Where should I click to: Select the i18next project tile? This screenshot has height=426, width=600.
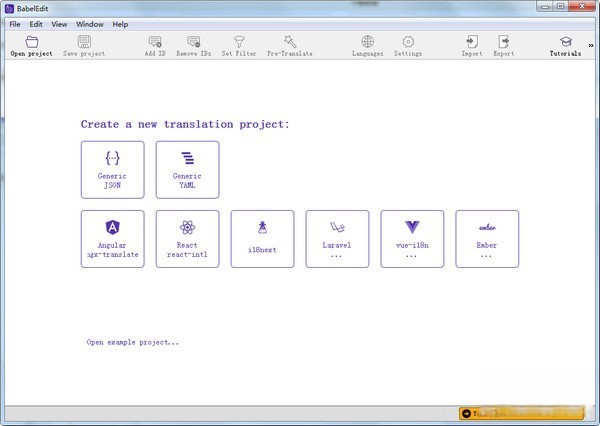(262, 239)
